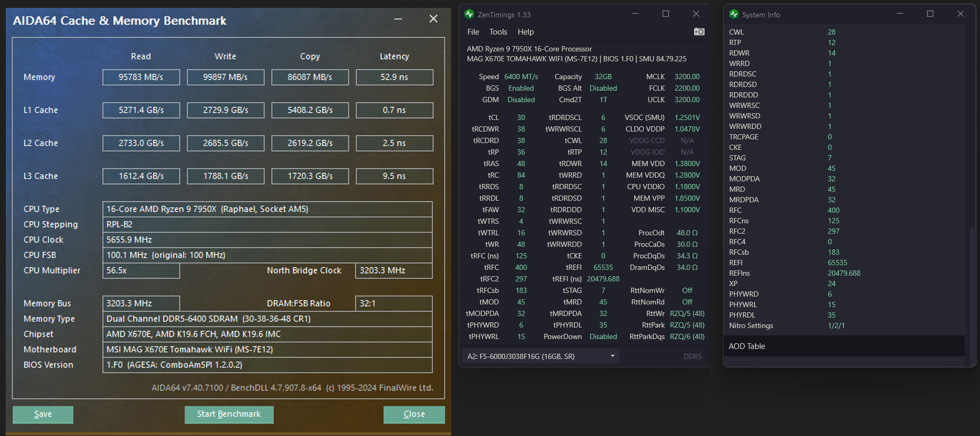Select the L3 Cache Write value 1788.1 GB/s

(x=226, y=176)
